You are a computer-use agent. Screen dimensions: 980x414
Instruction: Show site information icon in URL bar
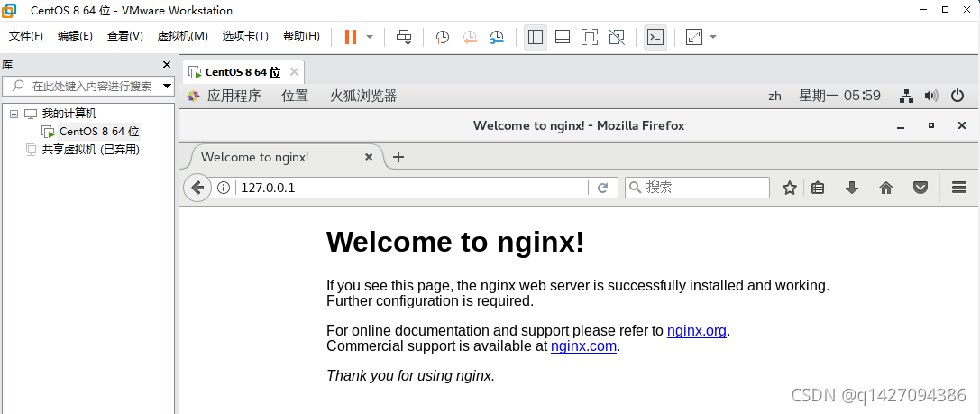[224, 188]
